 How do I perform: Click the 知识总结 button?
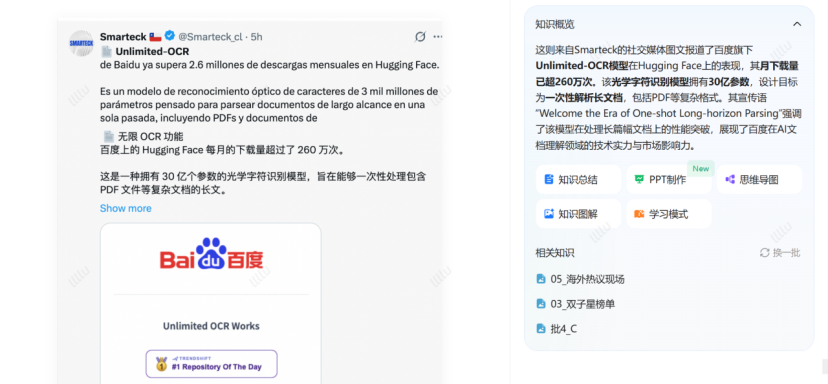578,180
